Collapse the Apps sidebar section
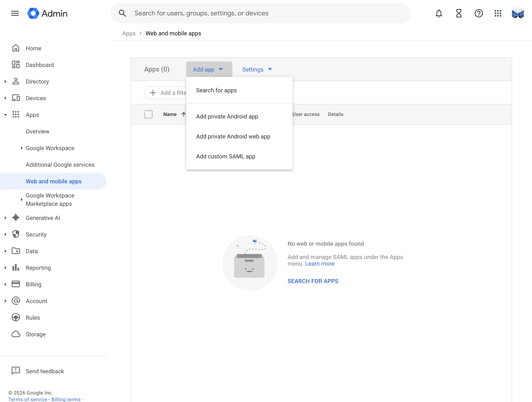Image resolution: width=532 pixels, height=402 pixels. [x=5, y=115]
